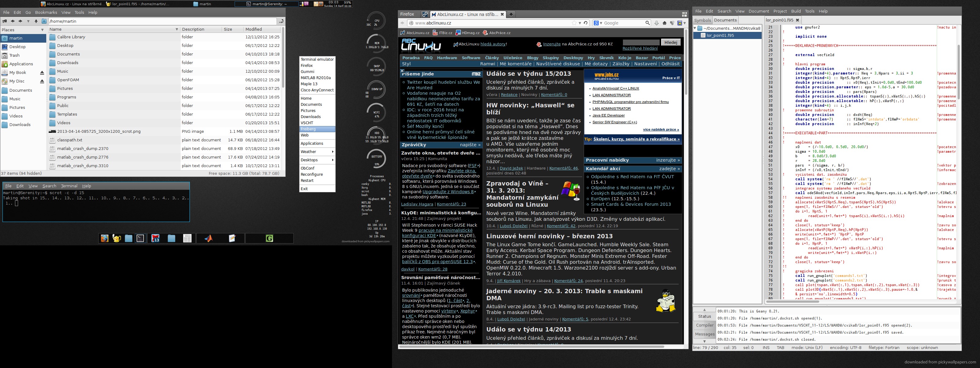Click the Back arrow in the file manager toolbar
This screenshot has width=980, height=368.
pyautogui.click(x=13, y=21)
